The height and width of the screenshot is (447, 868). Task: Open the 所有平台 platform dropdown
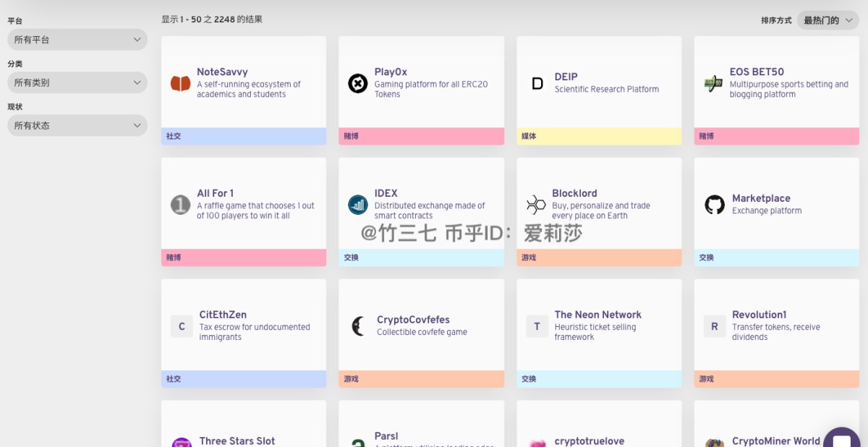click(x=77, y=40)
